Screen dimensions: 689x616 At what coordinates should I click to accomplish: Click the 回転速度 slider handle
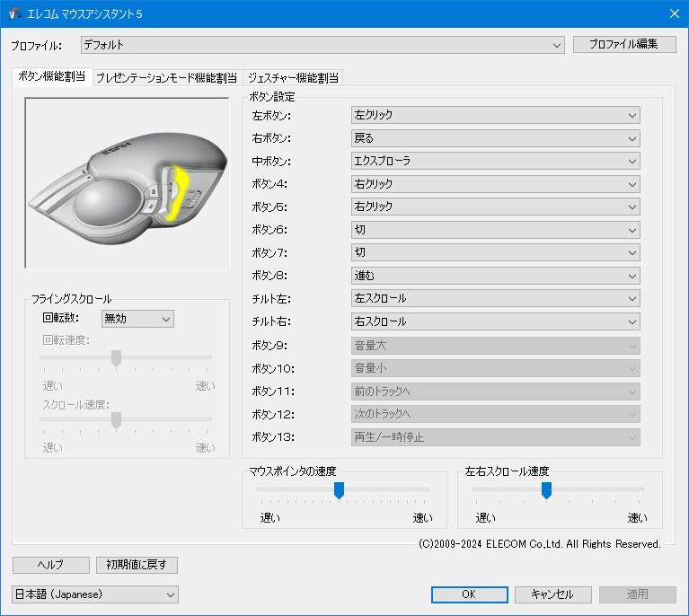pos(116,358)
